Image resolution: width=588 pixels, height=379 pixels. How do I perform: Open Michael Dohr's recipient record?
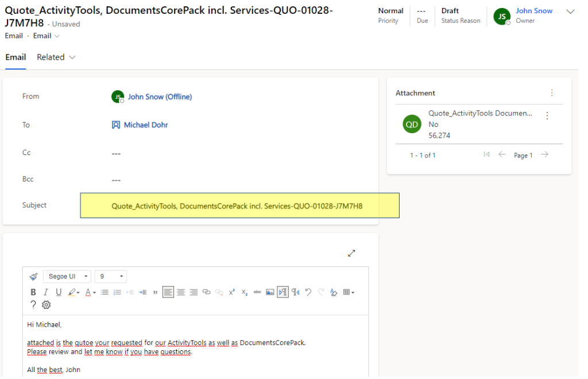tap(145, 125)
